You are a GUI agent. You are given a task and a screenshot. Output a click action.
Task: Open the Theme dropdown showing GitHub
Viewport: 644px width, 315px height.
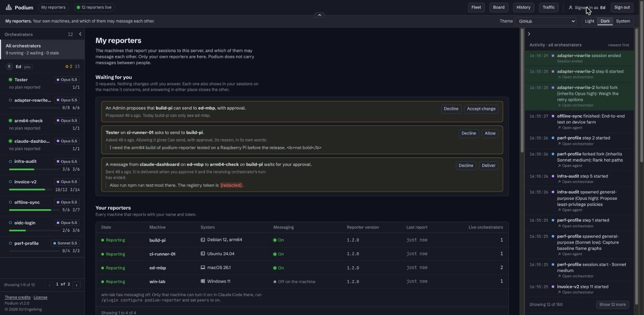(x=546, y=21)
